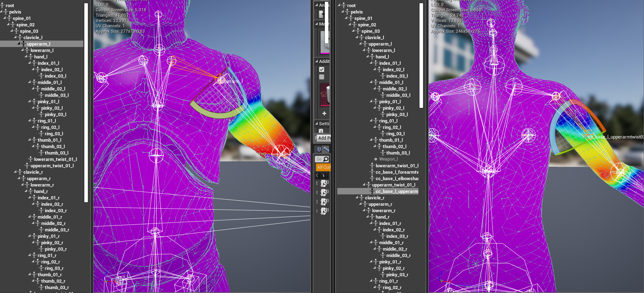
Task: Click cc_base_l_forearmtw bone icon
Action: tap(373, 172)
